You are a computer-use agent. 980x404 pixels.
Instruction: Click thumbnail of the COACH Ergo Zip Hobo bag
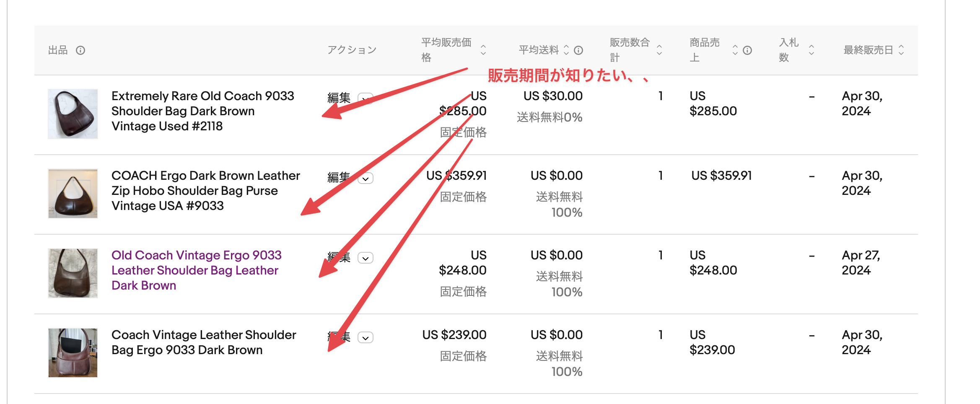(73, 193)
